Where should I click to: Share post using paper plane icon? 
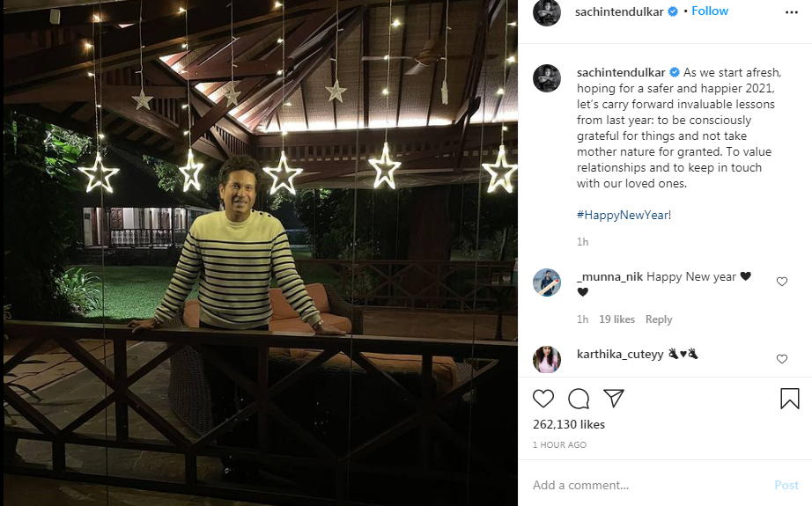point(614,398)
